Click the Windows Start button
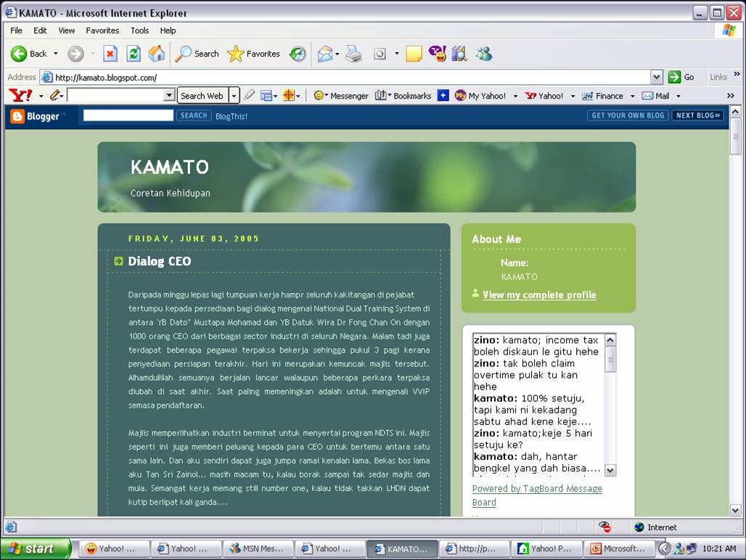This screenshot has width=746, height=560. tap(36, 548)
